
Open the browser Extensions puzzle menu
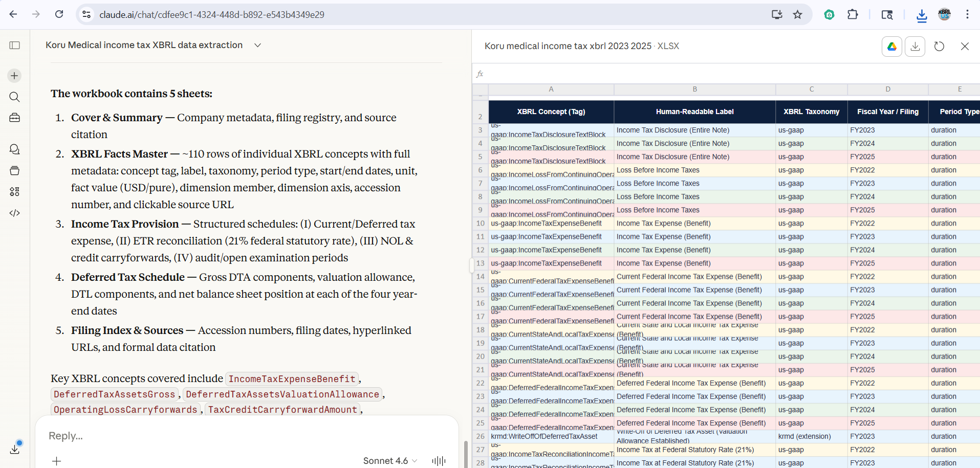(853, 14)
